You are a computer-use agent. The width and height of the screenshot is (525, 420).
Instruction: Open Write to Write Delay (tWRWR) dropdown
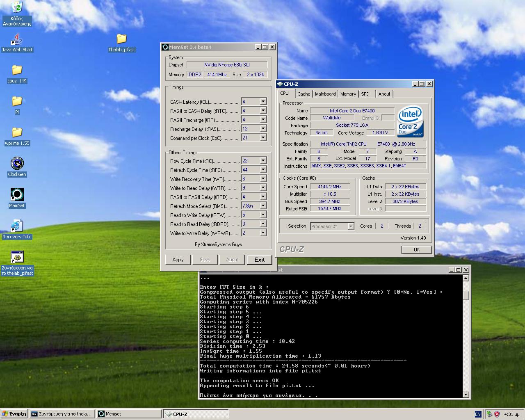coord(263,233)
